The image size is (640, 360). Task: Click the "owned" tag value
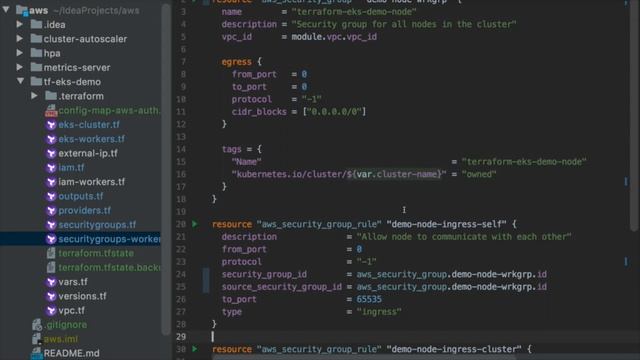[x=479, y=174]
